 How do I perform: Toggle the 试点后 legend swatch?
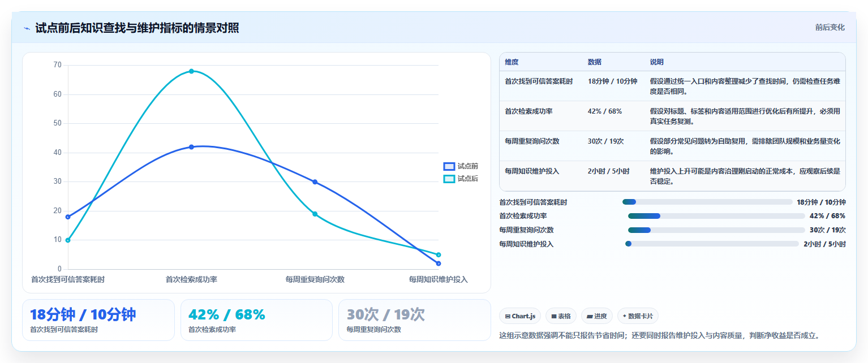point(449,179)
